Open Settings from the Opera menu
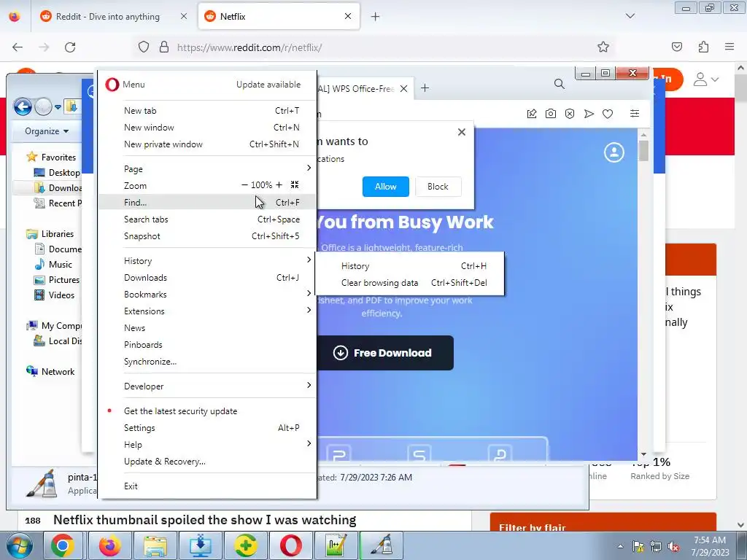 click(206, 427)
